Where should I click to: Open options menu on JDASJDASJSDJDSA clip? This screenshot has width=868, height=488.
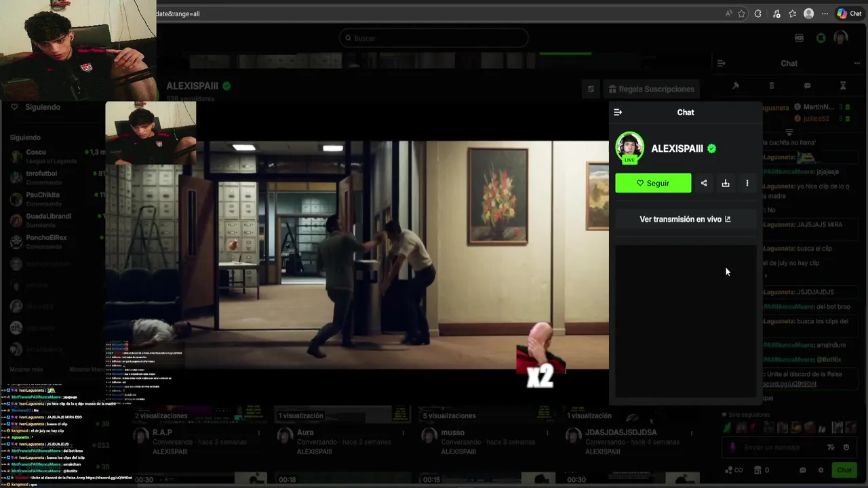point(692,432)
